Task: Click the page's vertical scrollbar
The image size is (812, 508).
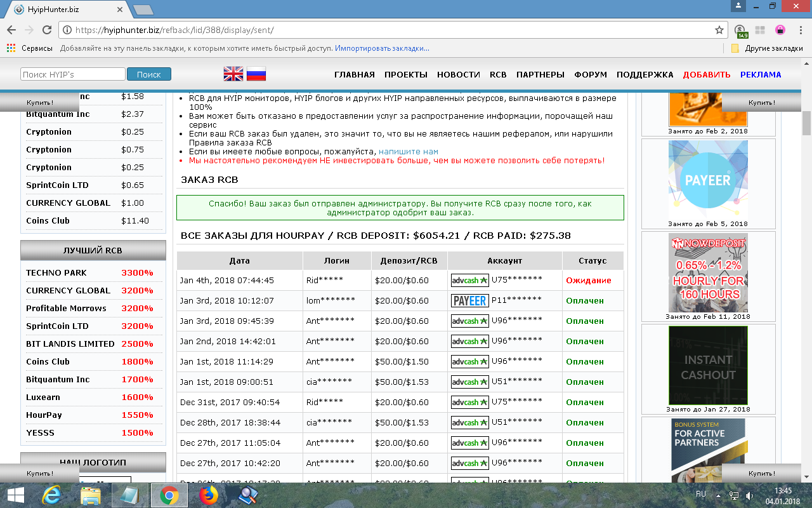Action: [x=806, y=254]
